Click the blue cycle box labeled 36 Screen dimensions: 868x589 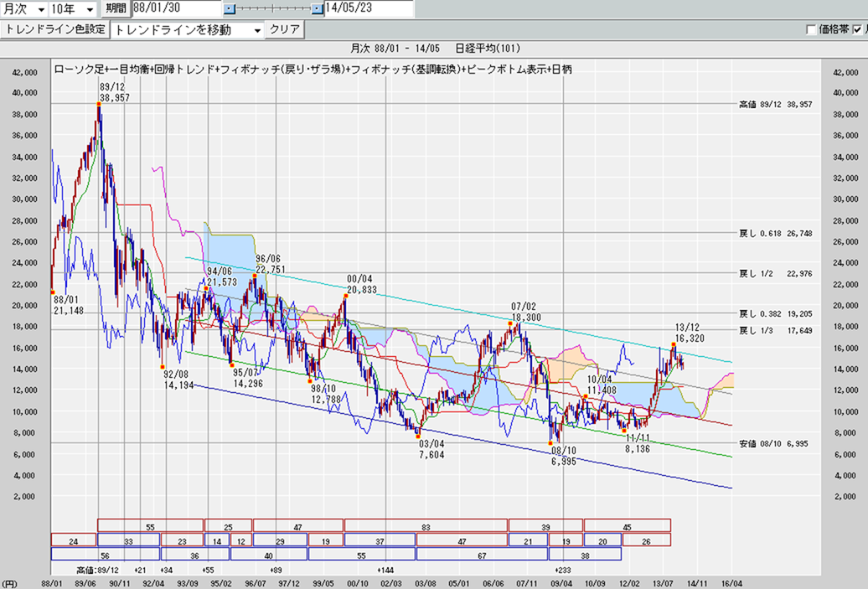click(x=195, y=554)
